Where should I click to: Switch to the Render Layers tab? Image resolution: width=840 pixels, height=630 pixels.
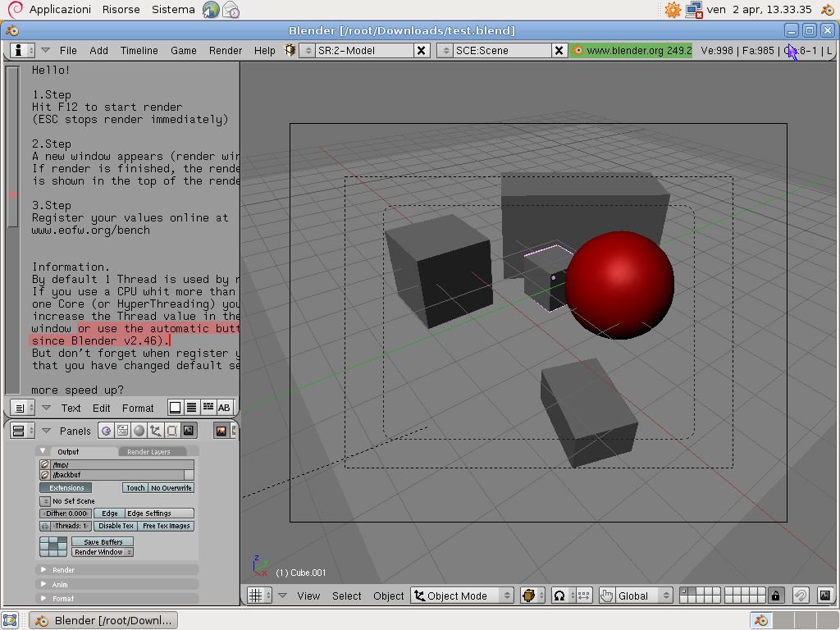tap(152, 452)
